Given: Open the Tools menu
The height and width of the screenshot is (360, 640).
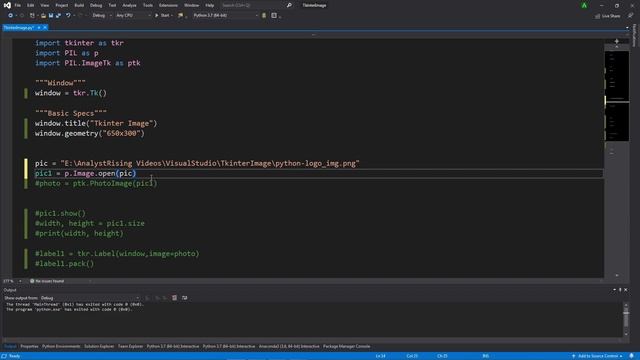Looking at the screenshot, I should (148, 5).
